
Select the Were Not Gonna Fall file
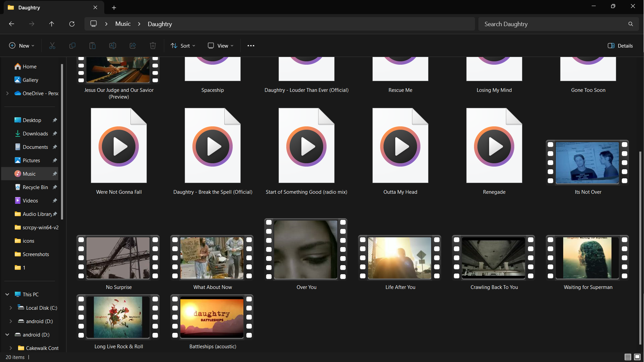click(119, 145)
